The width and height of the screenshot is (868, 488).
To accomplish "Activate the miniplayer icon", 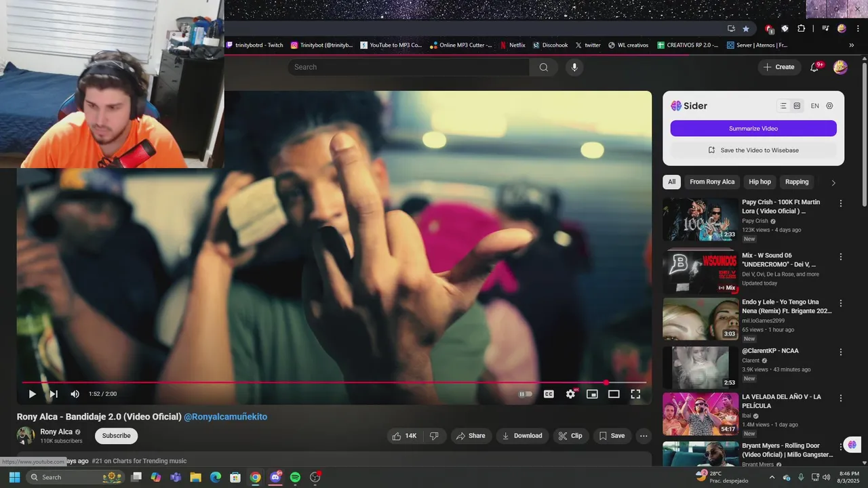I will click(x=592, y=394).
